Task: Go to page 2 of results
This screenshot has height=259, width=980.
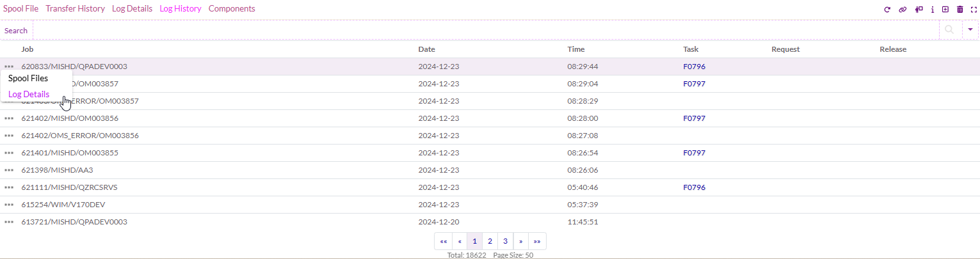Action: click(490, 241)
